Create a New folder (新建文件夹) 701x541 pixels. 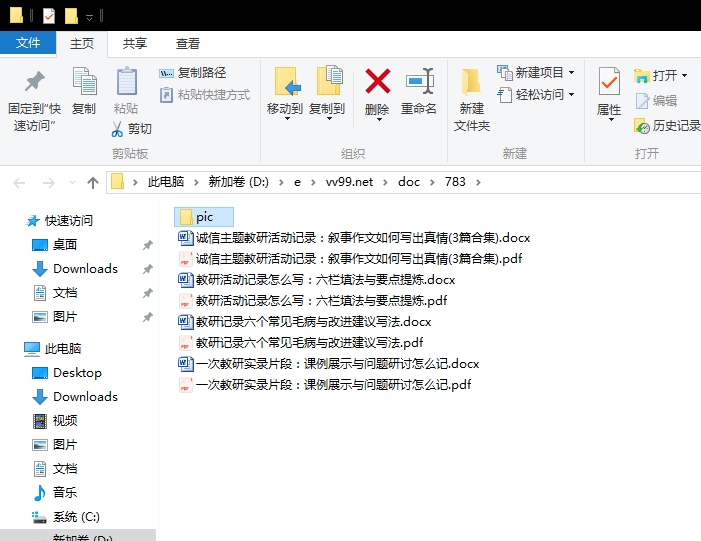(x=472, y=99)
